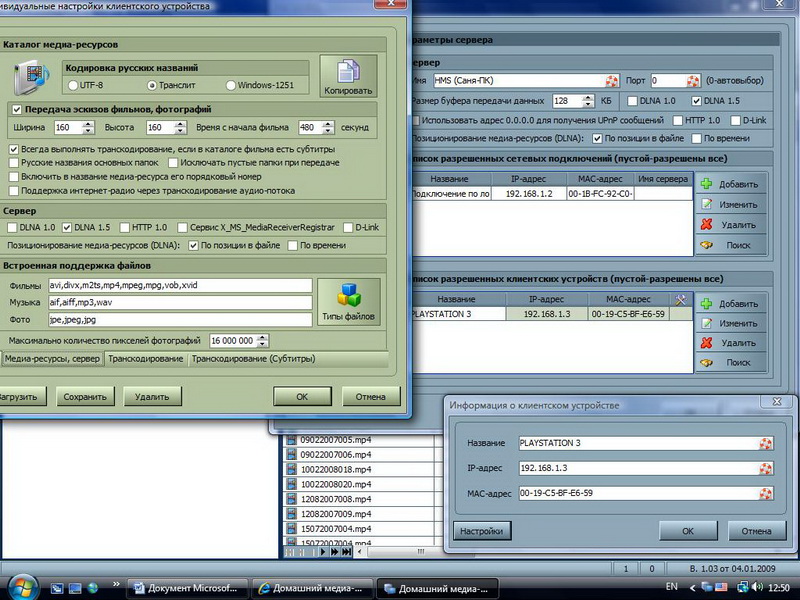Click Ширина value stepper arrows
This screenshot has width=800, height=600.
88,128
